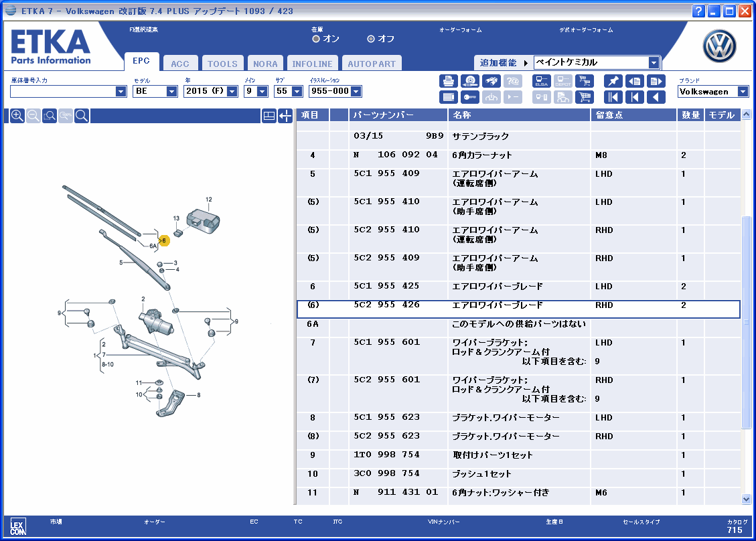Open the ペイントケミカル additional functions dropdown
This screenshot has height=541, width=756.
tap(654, 63)
